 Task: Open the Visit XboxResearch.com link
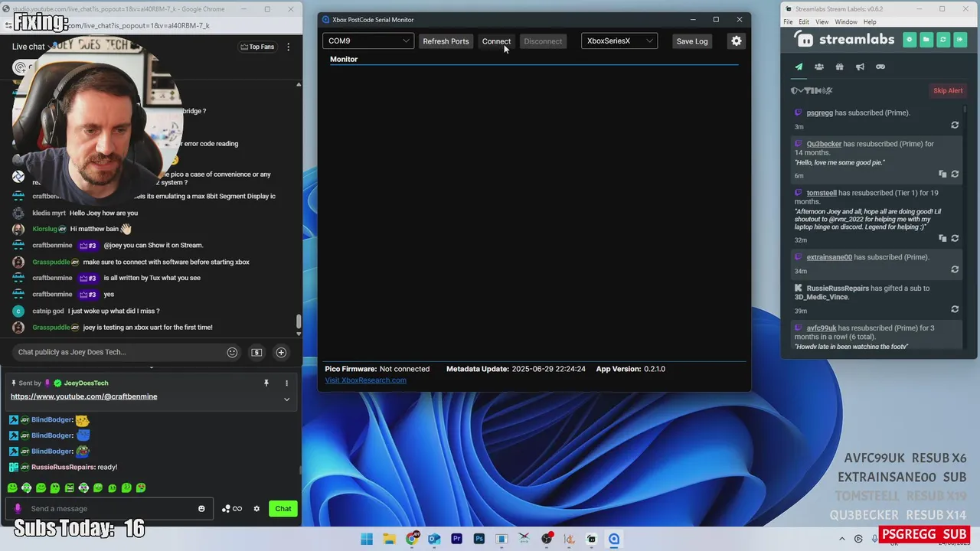[365, 380]
